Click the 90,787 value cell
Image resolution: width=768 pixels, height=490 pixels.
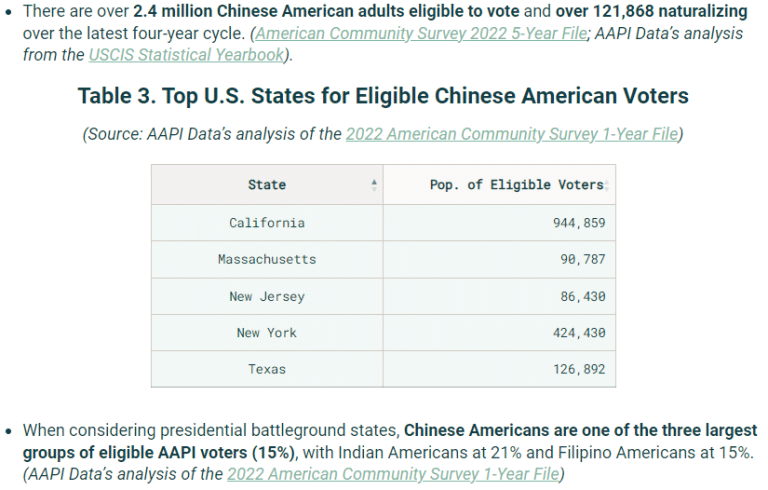click(x=499, y=259)
